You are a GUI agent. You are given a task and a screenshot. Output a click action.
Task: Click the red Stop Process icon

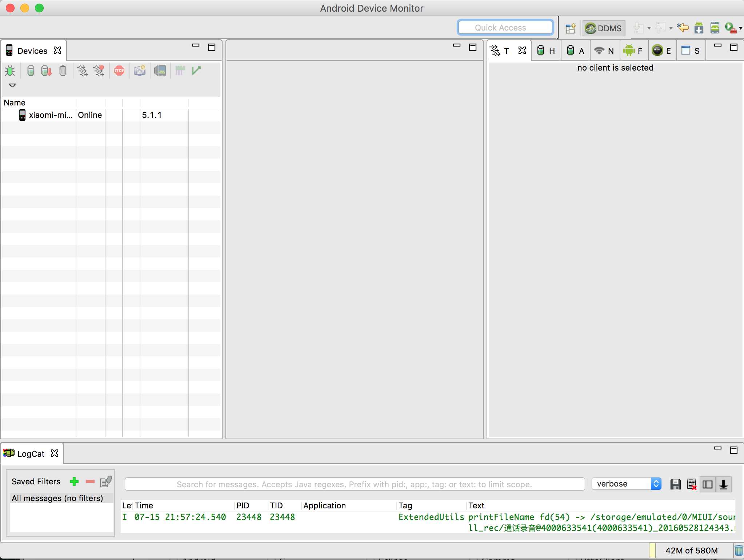coord(119,71)
